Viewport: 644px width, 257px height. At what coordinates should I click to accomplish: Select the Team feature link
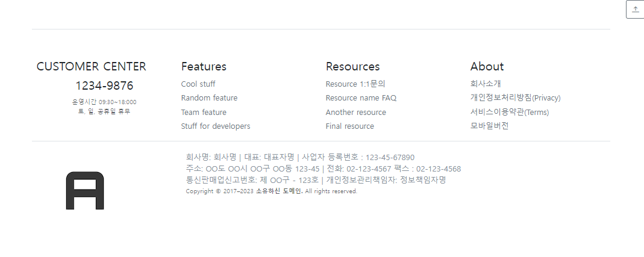pos(204,113)
